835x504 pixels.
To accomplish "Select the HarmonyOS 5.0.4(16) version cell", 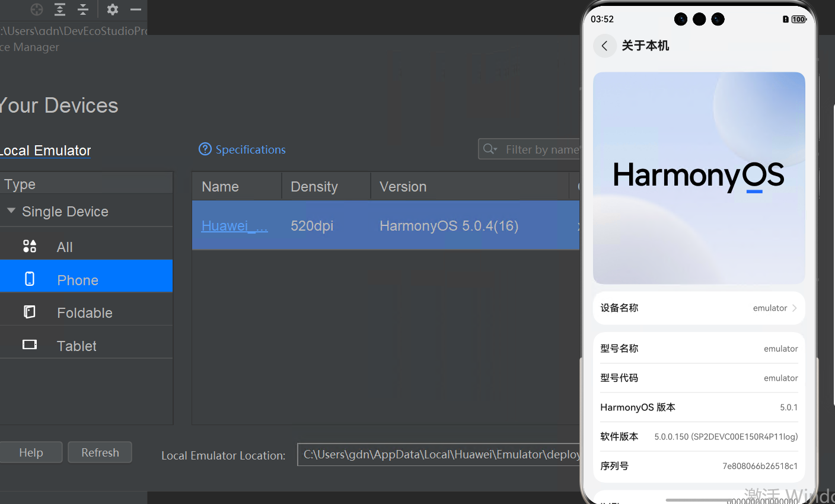I will (449, 226).
